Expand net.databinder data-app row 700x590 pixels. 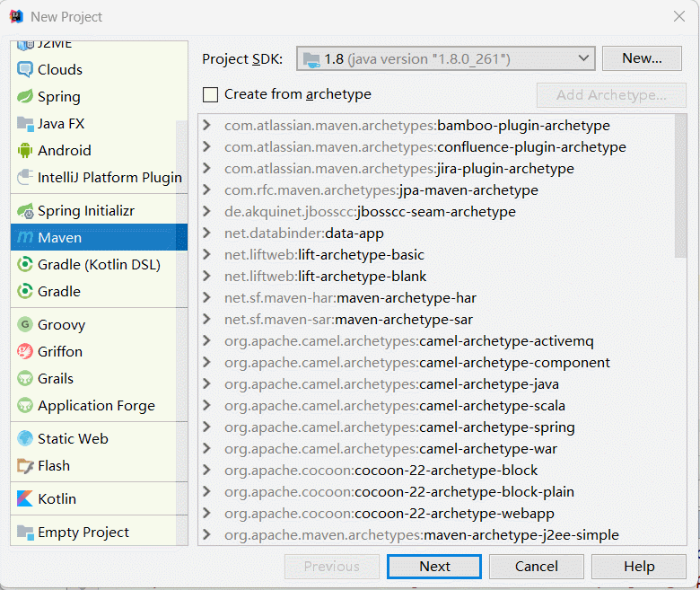coord(206,233)
